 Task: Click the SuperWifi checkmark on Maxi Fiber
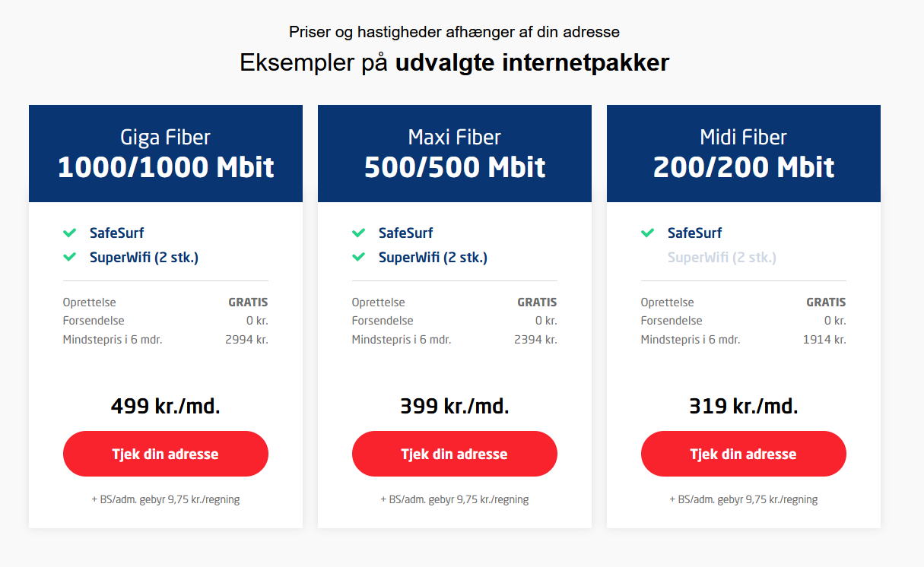[x=358, y=257]
